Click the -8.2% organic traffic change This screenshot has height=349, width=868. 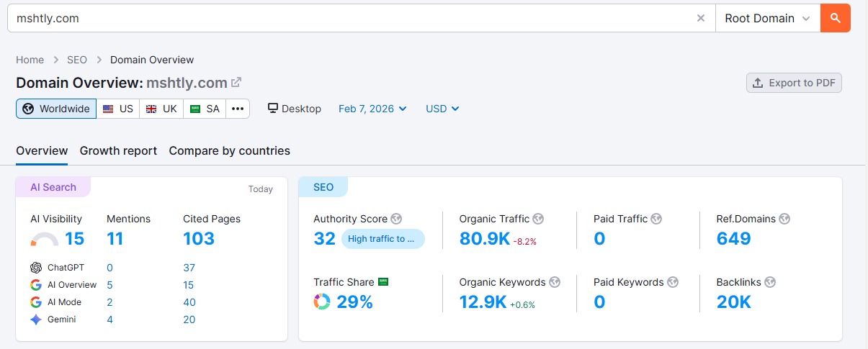(525, 242)
